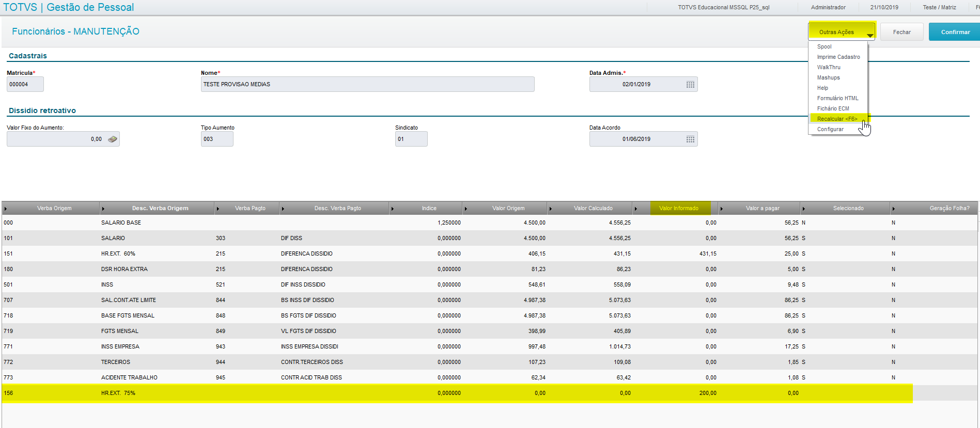980x428 pixels.
Task: Open calendar picker for Data Admis. field
Action: pos(690,85)
